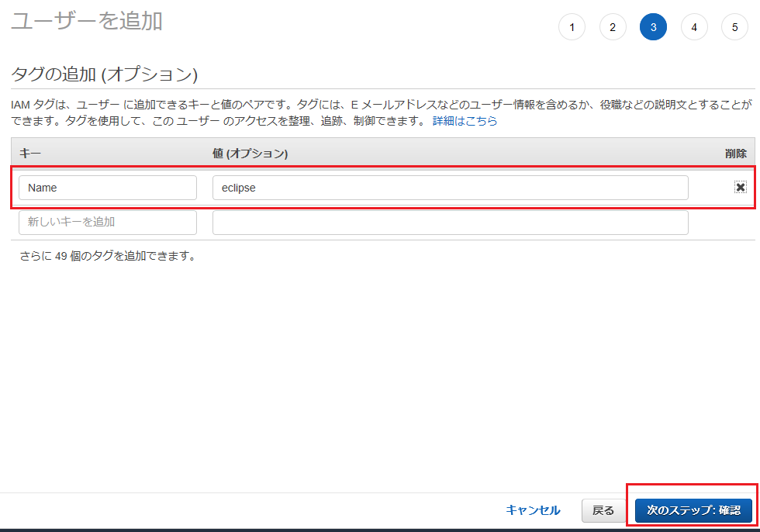Select the キー column header

click(x=30, y=153)
